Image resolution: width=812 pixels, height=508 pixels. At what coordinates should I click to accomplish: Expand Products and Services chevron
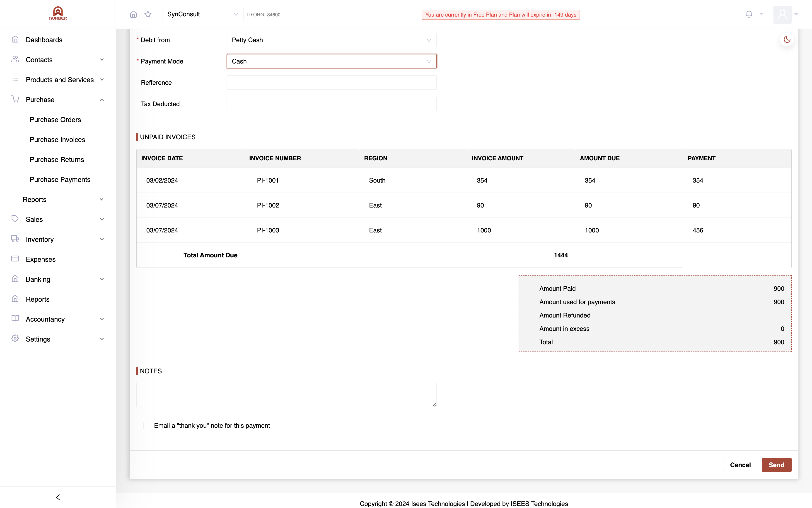[x=102, y=80]
